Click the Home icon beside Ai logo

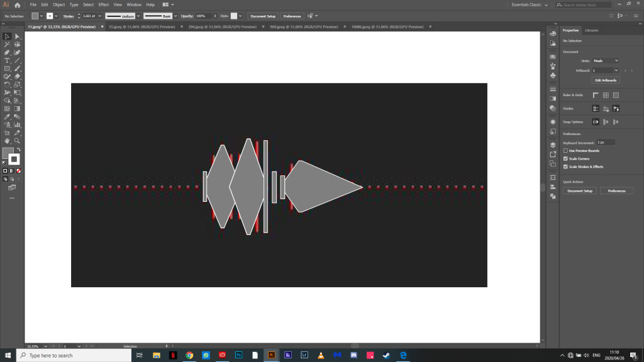pyautogui.click(x=18, y=4)
